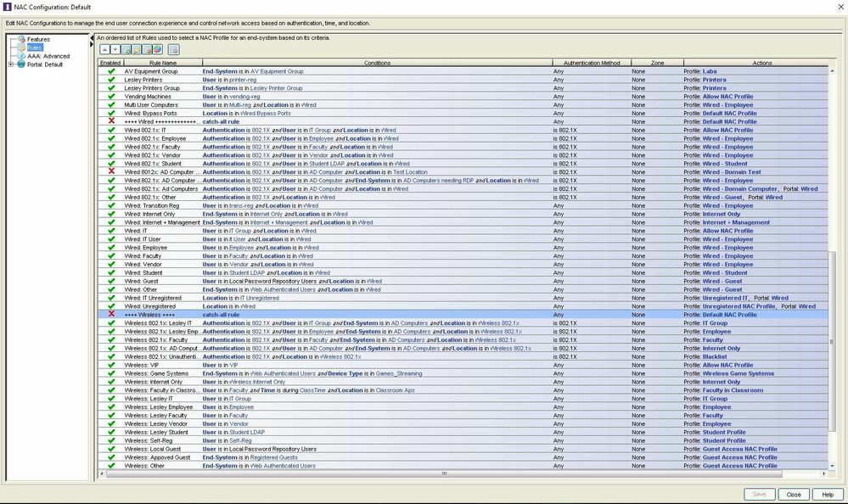The height and width of the screenshot is (504, 848).
Task: Click the edit rule pencil toolbar icon
Action: click(x=136, y=50)
